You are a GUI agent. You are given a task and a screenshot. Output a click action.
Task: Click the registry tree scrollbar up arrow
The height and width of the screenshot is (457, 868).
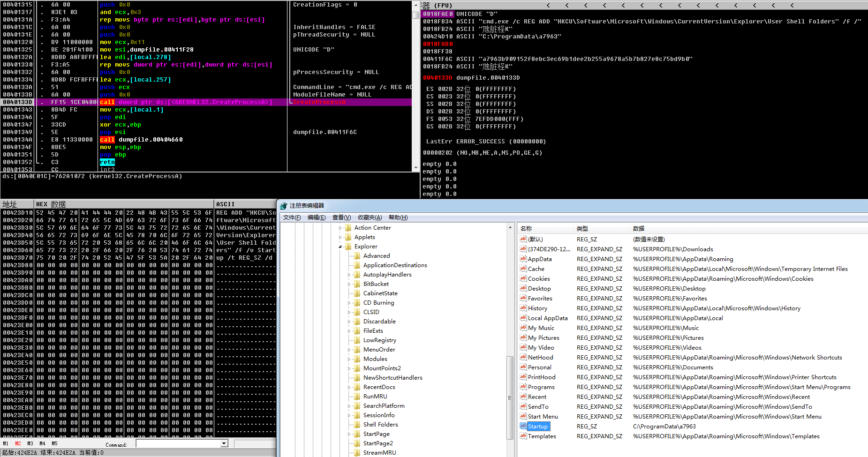(510, 227)
